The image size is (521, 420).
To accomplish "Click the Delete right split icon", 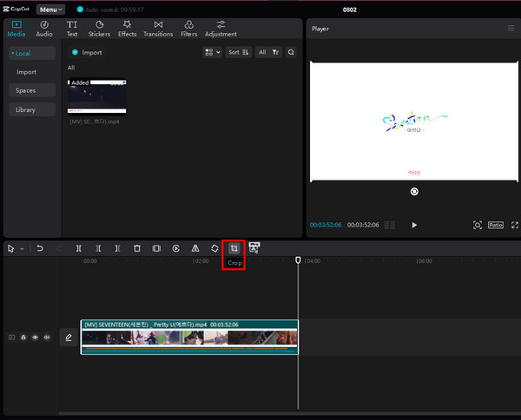I will (x=117, y=248).
